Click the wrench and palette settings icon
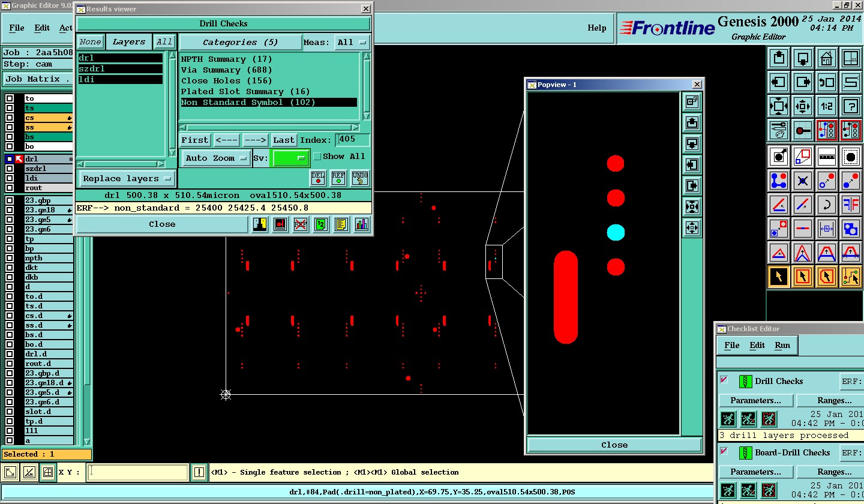 [779, 130]
